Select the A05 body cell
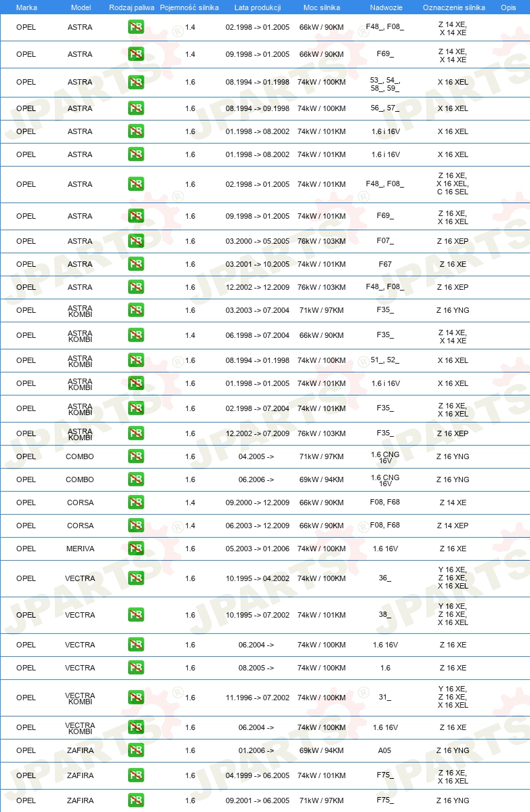This screenshot has height=812, width=530. [x=384, y=750]
